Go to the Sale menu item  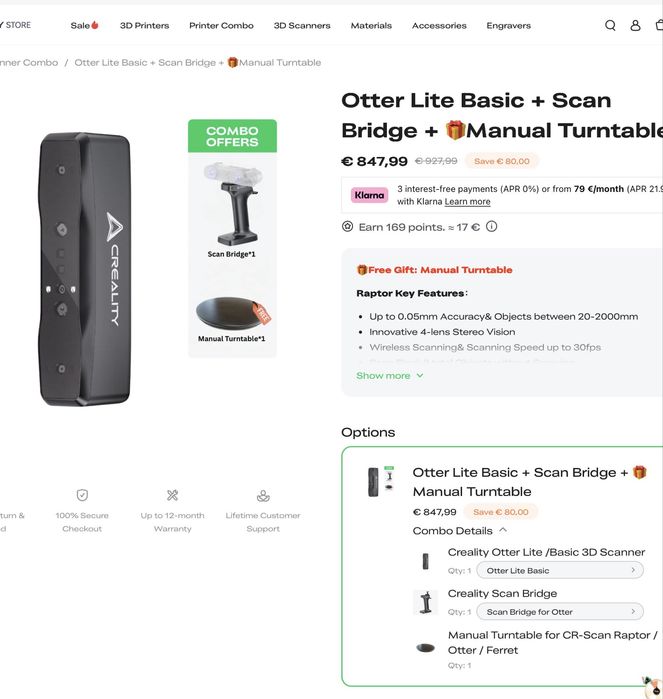point(84,25)
